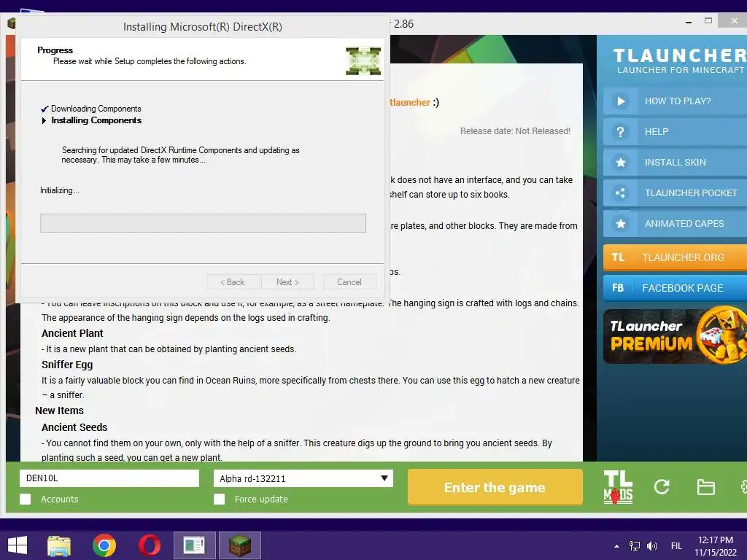Click the < Back button in DirectX setup
The height and width of the screenshot is (560, 747).
[x=233, y=282]
